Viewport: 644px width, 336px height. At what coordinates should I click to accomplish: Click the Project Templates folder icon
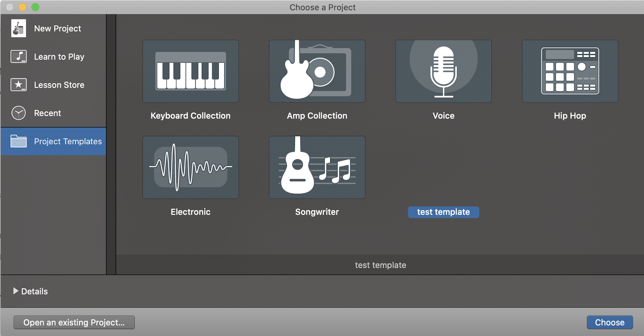click(19, 141)
